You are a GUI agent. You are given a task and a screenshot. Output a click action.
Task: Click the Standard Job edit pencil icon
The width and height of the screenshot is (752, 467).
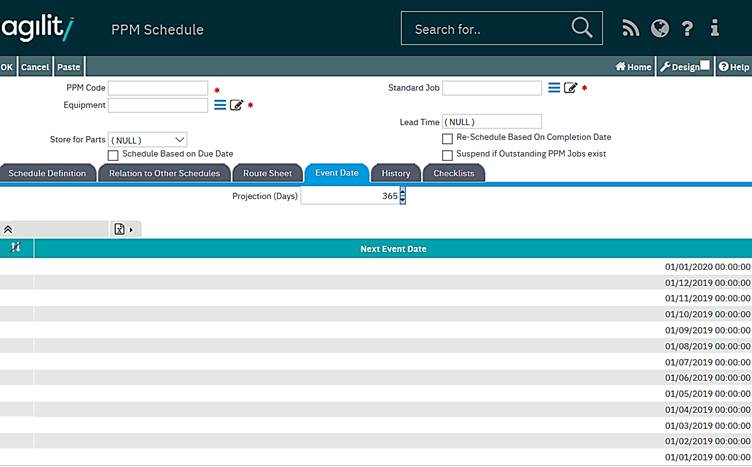571,88
